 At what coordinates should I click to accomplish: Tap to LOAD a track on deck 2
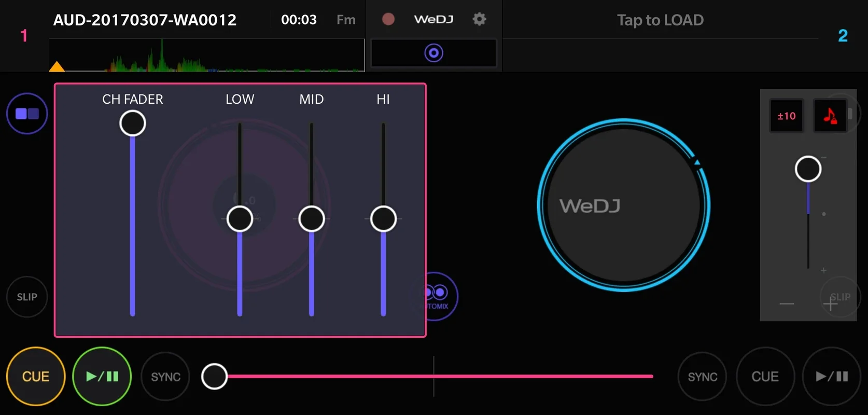pos(660,20)
